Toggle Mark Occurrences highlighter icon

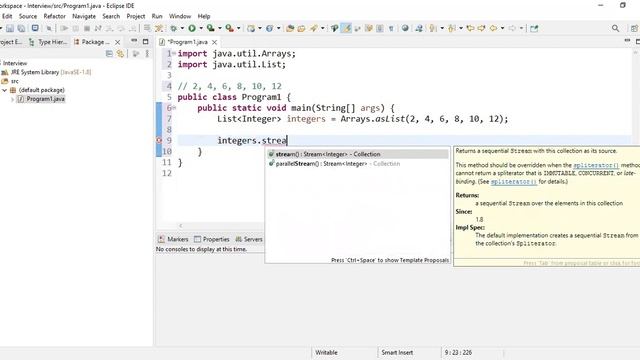click(346, 28)
